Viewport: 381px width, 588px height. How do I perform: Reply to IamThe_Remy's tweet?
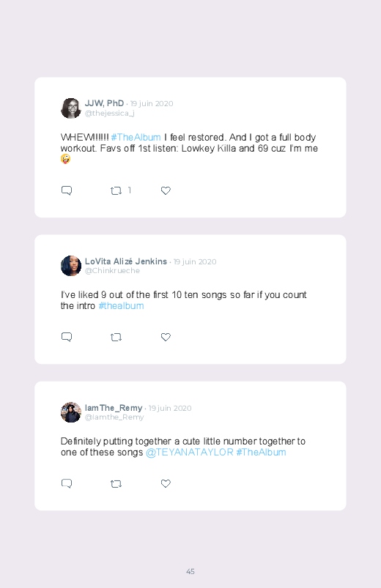(67, 483)
